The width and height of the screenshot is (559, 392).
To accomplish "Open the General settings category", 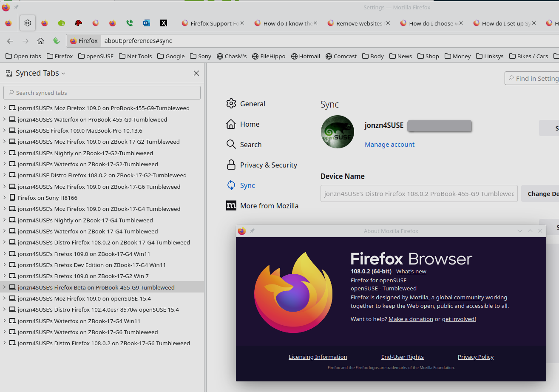I will pyautogui.click(x=252, y=104).
